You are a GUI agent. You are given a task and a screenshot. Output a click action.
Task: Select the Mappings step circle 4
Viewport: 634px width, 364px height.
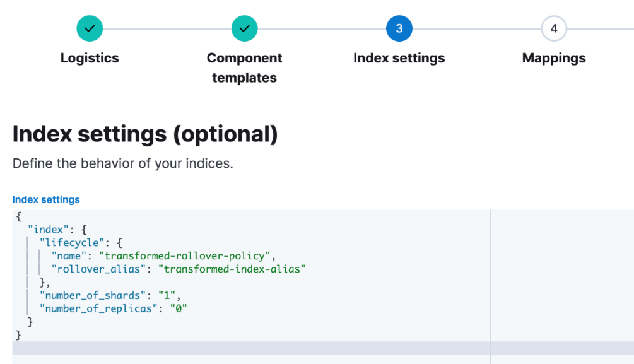pos(553,28)
